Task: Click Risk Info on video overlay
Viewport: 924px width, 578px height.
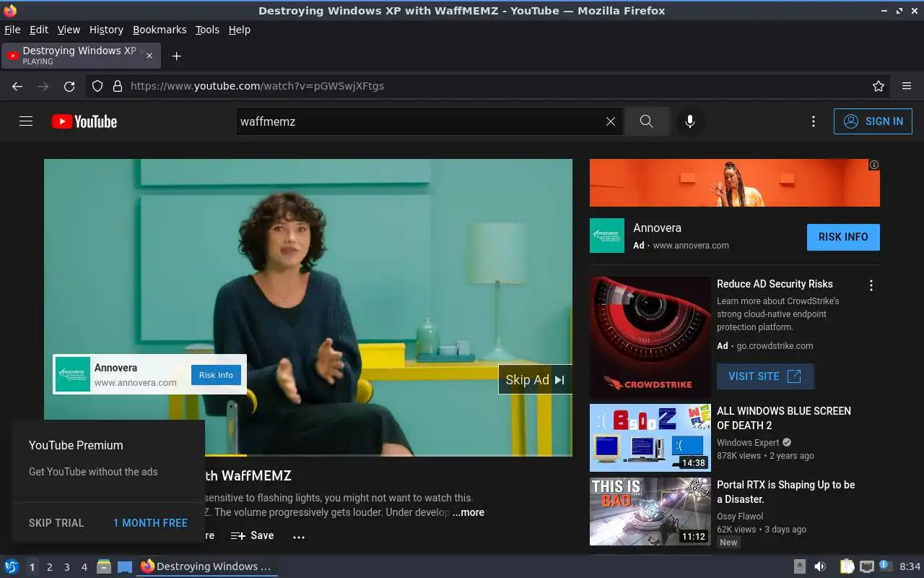Action: pyautogui.click(x=216, y=375)
